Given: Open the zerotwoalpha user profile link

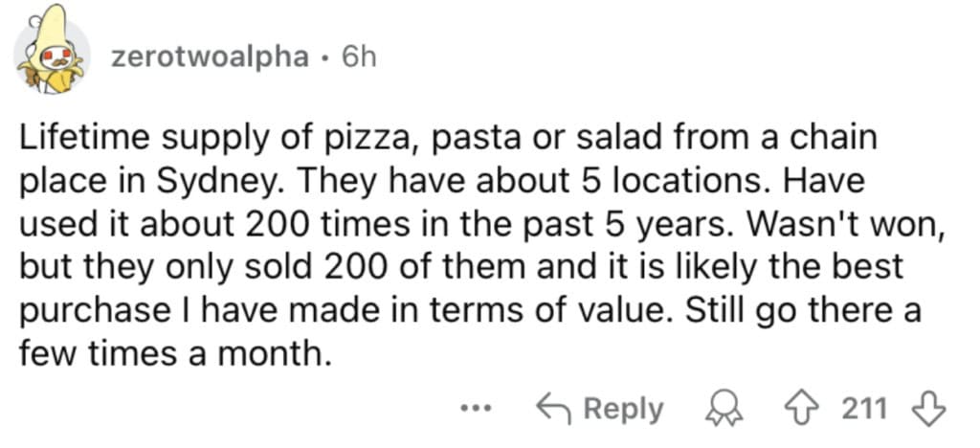Looking at the screenshot, I should point(210,58).
